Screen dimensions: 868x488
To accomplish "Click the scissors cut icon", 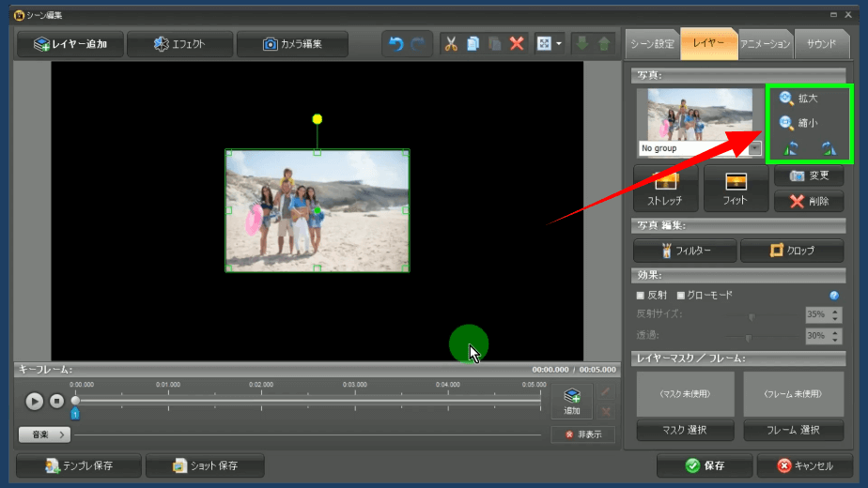I will pyautogui.click(x=451, y=44).
